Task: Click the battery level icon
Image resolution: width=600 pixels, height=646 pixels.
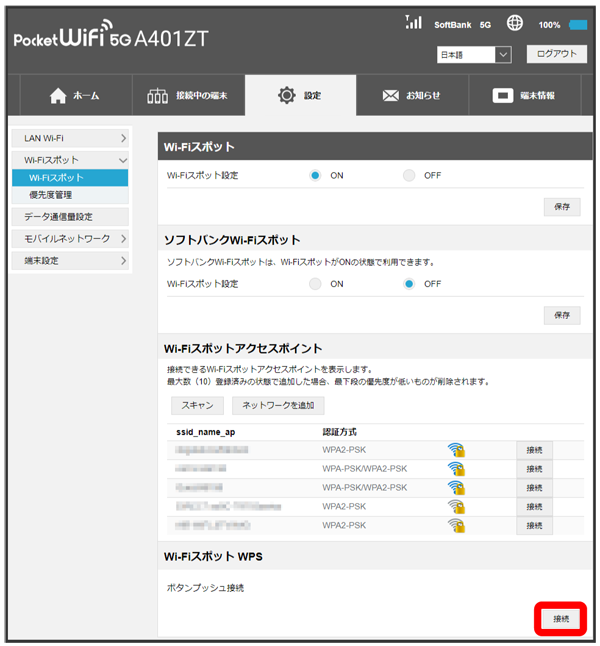Action: (x=578, y=25)
